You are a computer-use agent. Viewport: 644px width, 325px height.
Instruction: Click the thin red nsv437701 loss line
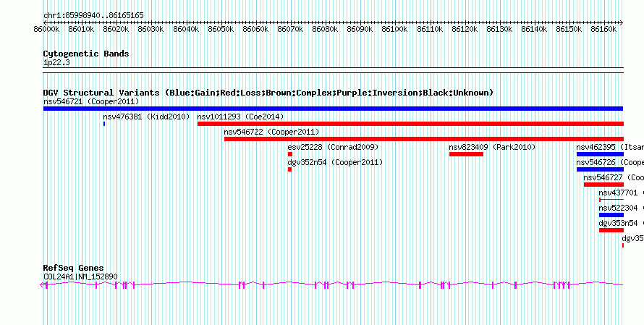[611, 200]
